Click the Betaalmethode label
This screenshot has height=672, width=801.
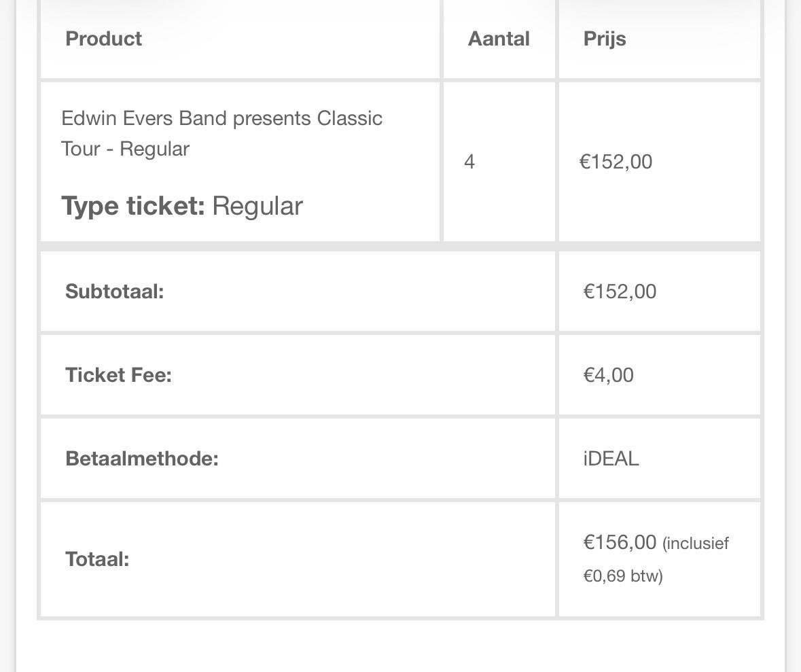[x=141, y=459]
